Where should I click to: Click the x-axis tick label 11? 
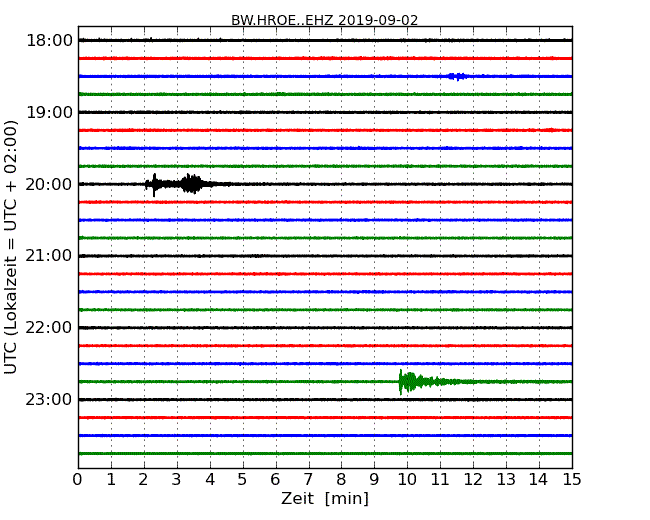pos(440,479)
